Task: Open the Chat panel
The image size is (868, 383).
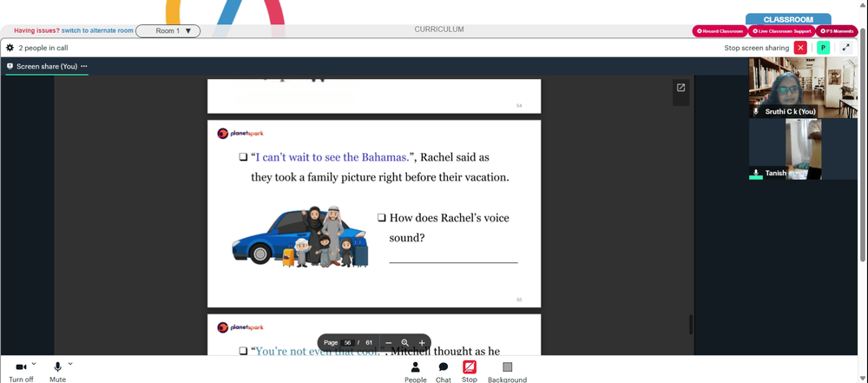Action: (x=444, y=372)
